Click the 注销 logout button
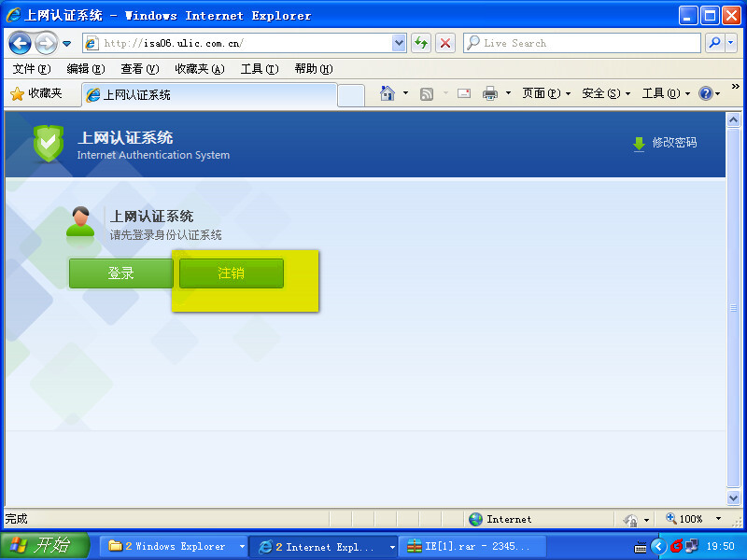The width and height of the screenshot is (747, 560). (x=231, y=273)
